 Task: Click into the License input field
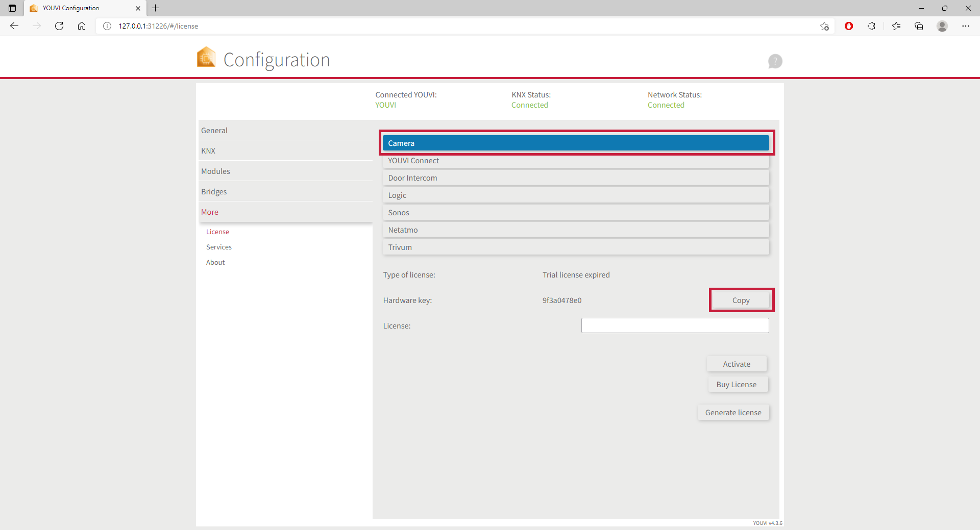pos(675,325)
